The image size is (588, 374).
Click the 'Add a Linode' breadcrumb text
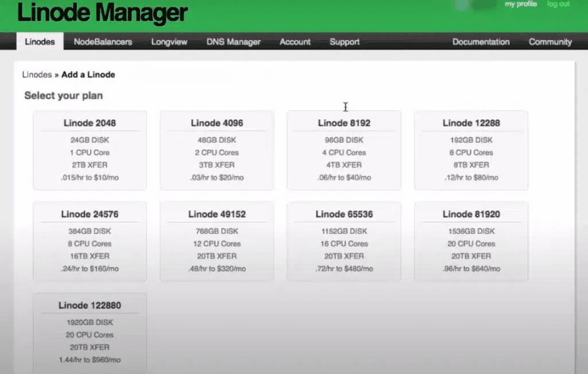[x=88, y=75]
